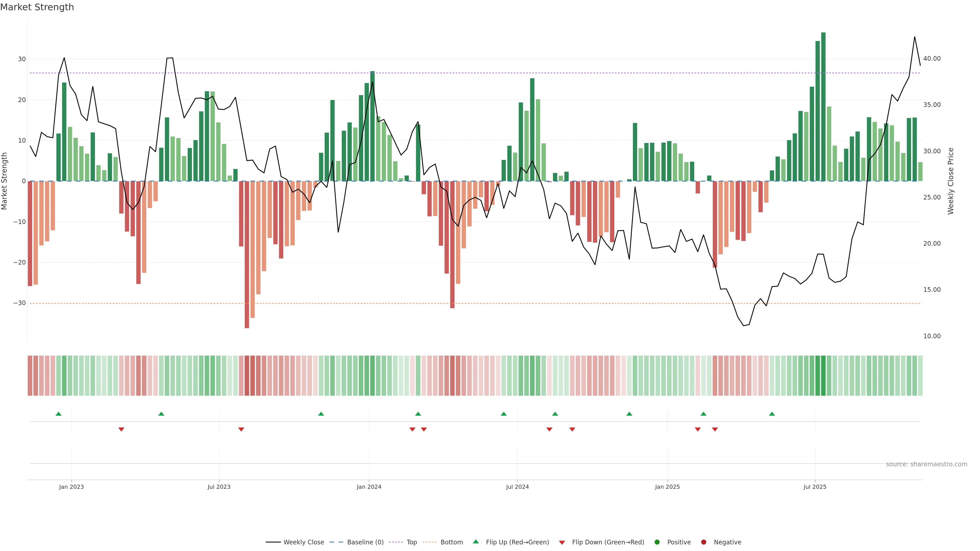The image size is (980, 551).
Task: Click the rightmost red flip-down triangle marker
Action: point(715,429)
